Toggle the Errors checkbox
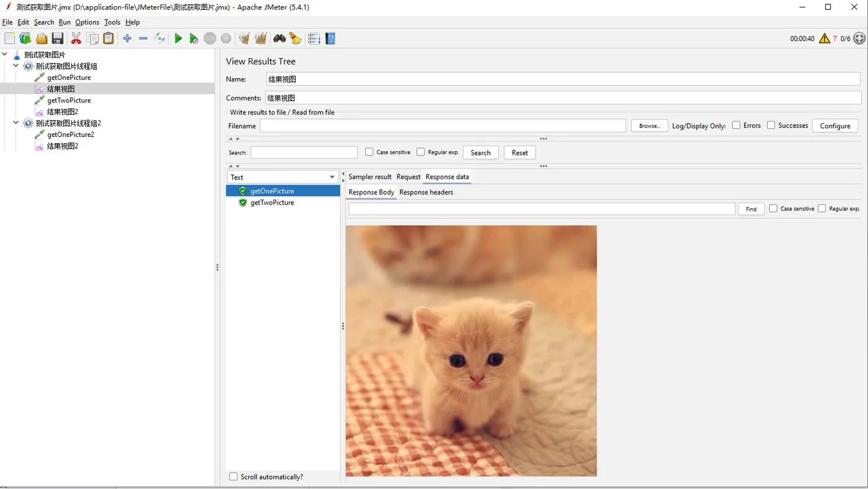 pos(736,125)
